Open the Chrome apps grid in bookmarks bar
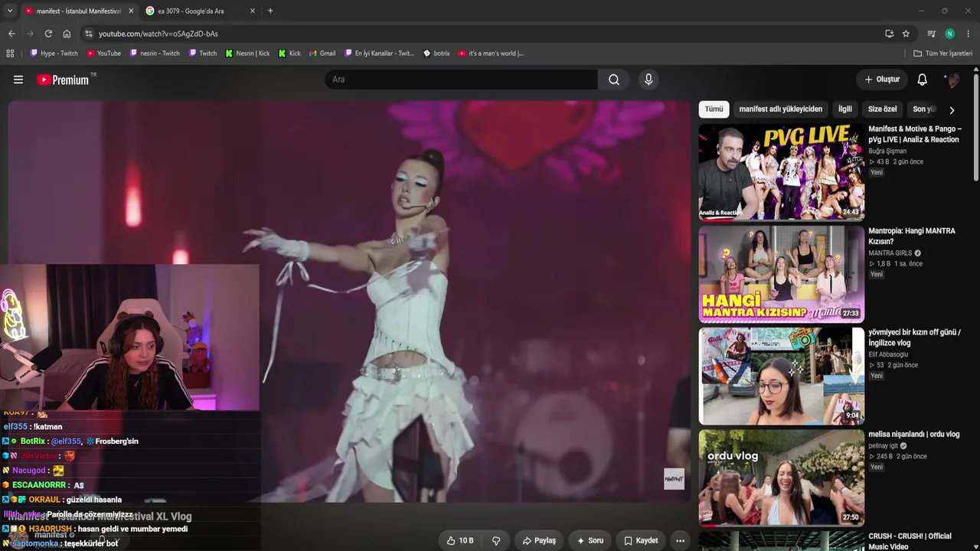The image size is (980, 551). tap(10, 54)
